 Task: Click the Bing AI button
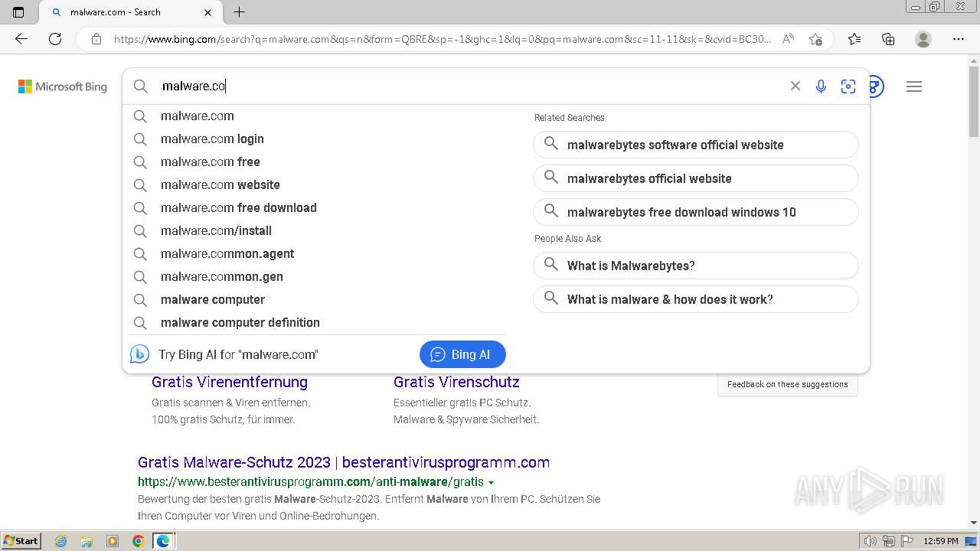click(x=462, y=354)
